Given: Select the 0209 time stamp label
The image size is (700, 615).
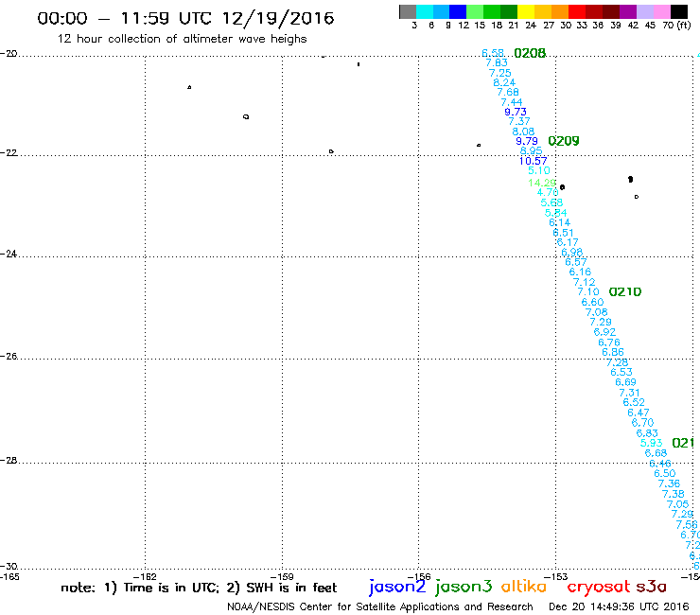Looking at the screenshot, I should [x=564, y=141].
